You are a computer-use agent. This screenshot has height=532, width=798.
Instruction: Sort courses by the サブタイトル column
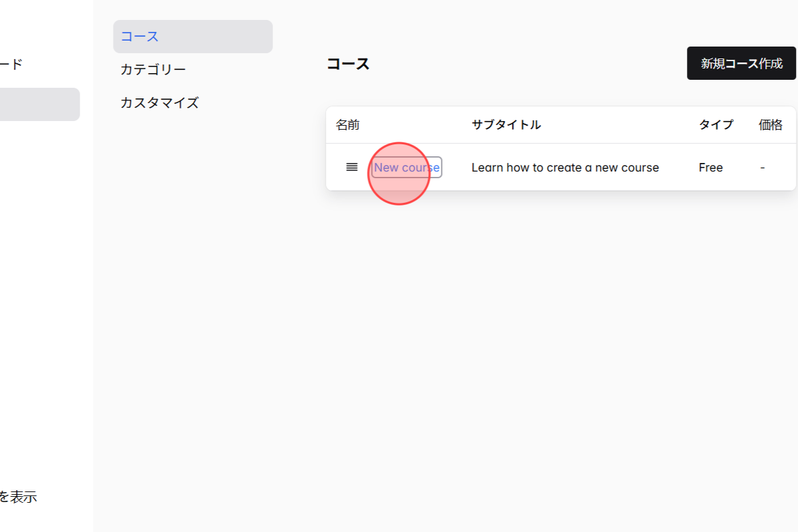[506, 124]
